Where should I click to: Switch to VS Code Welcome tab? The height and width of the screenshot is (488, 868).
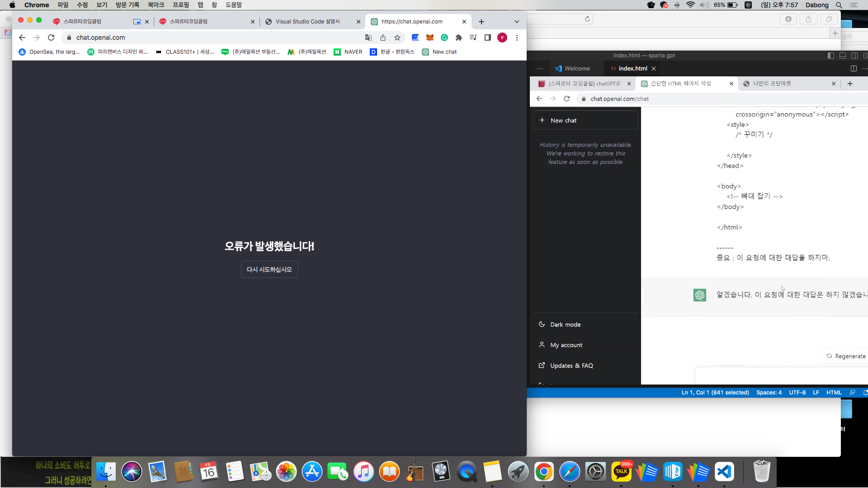click(572, 69)
